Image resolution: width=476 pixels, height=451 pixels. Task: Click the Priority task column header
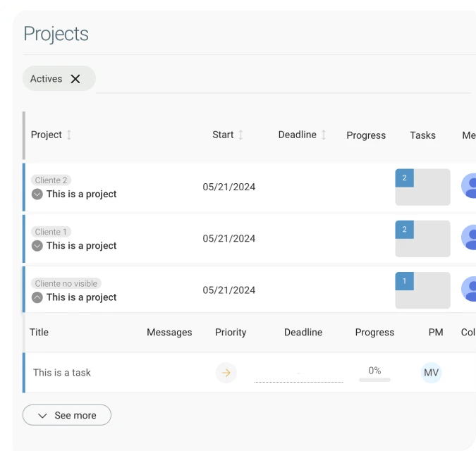click(x=231, y=333)
